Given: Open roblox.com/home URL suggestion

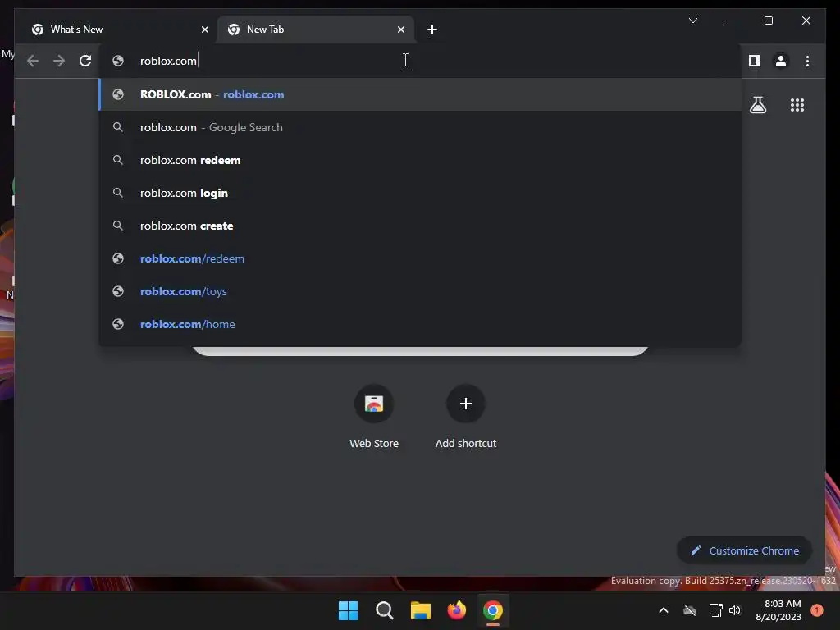Looking at the screenshot, I should click(x=420, y=324).
